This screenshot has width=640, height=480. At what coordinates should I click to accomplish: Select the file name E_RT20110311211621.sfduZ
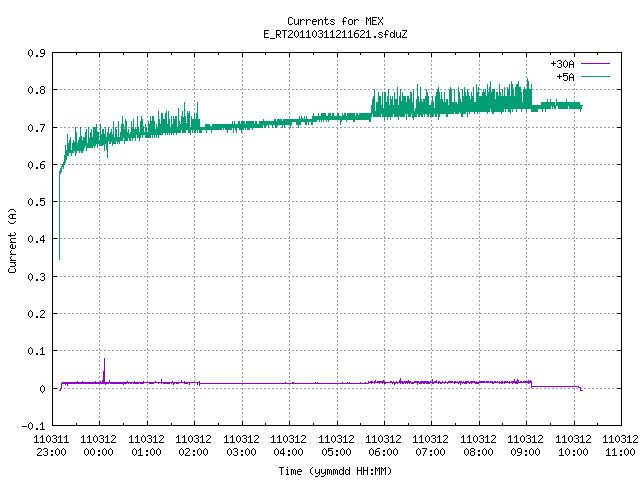coord(335,34)
